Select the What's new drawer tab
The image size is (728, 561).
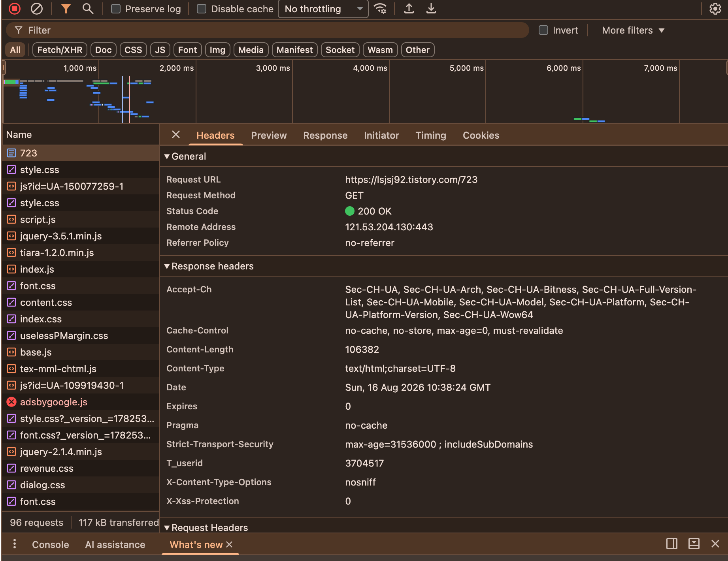tap(196, 544)
